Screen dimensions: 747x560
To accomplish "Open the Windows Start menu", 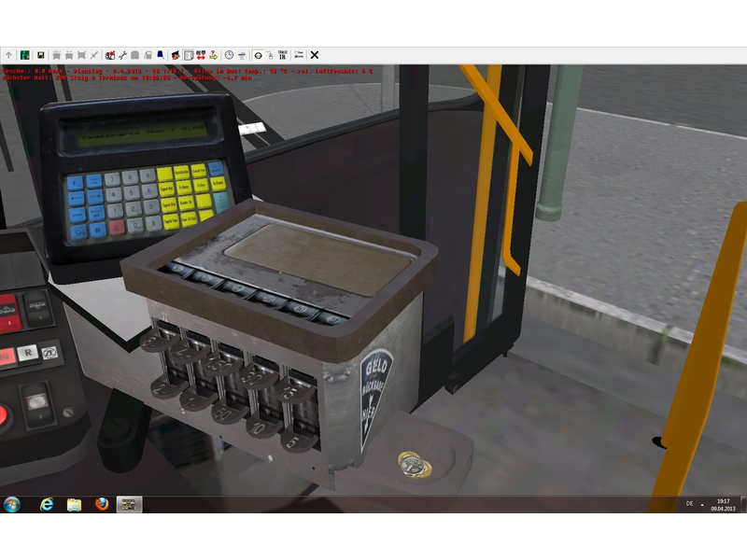I will click(x=11, y=504).
